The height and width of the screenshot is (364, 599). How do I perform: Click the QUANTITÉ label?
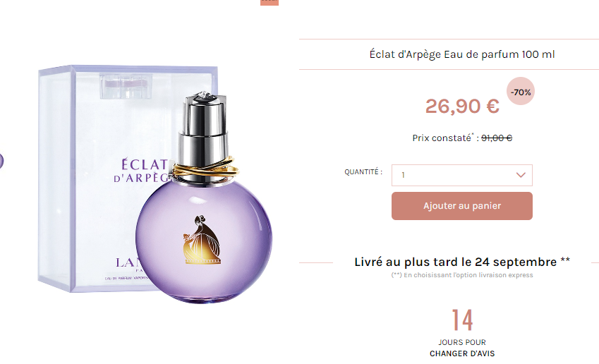click(363, 172)
